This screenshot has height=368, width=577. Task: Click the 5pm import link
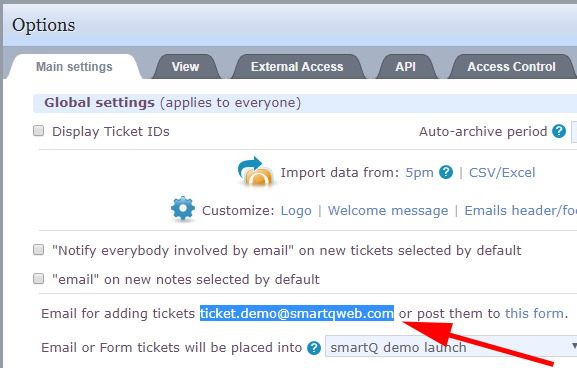[419, 172]
